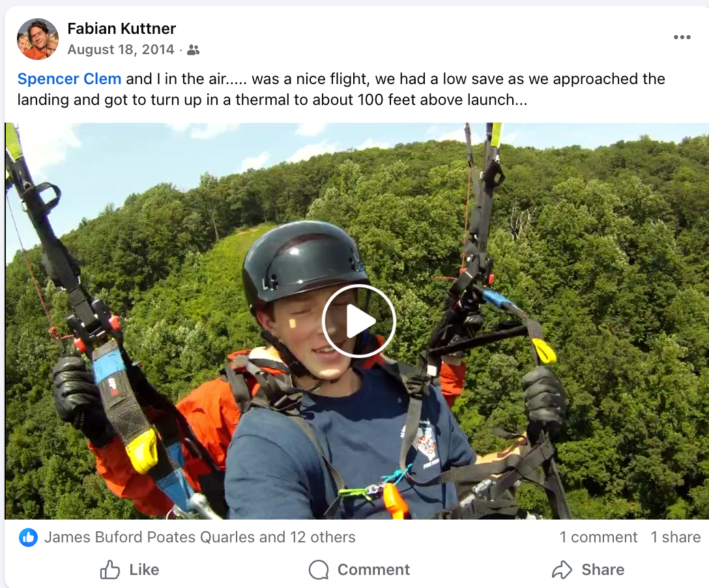
Task: Visit the tagged Spencer Clem profile
Action: tap(69, 79)
